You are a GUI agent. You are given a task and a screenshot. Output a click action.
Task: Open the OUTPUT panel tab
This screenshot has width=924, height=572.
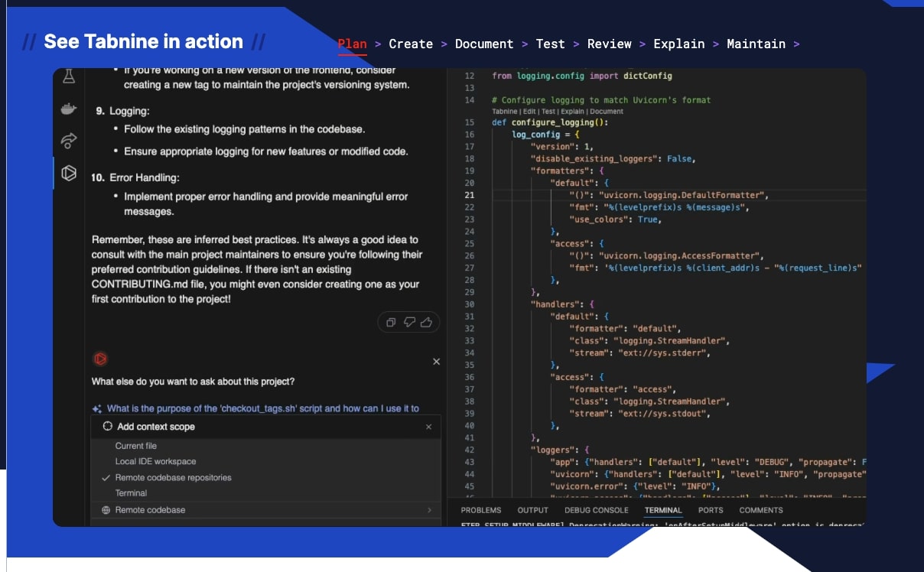coord(533,510)
